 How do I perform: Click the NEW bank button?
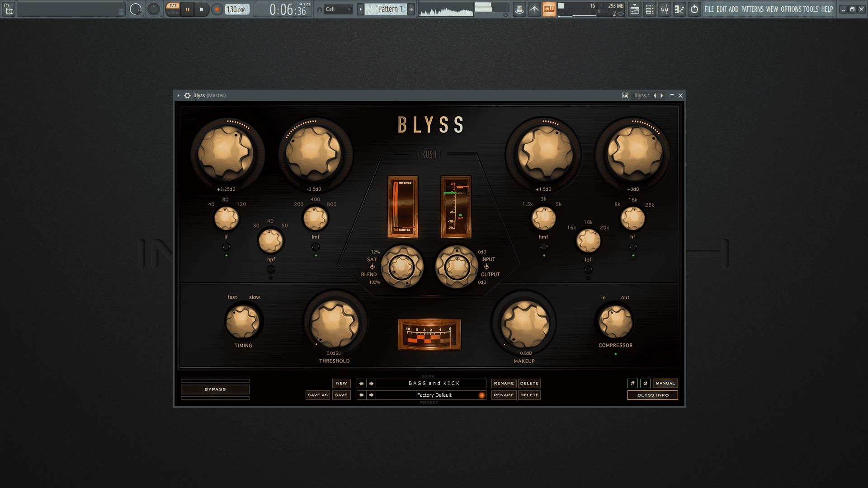[x=341, y=383]
